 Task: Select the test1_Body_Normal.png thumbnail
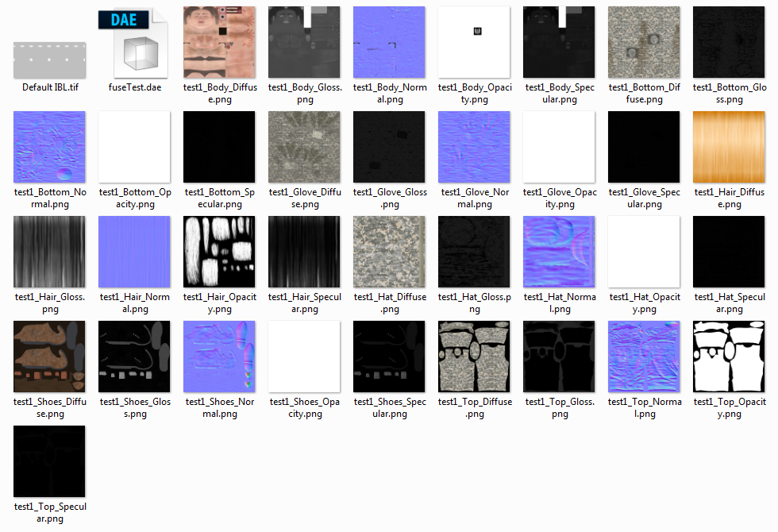coord(389,42)
